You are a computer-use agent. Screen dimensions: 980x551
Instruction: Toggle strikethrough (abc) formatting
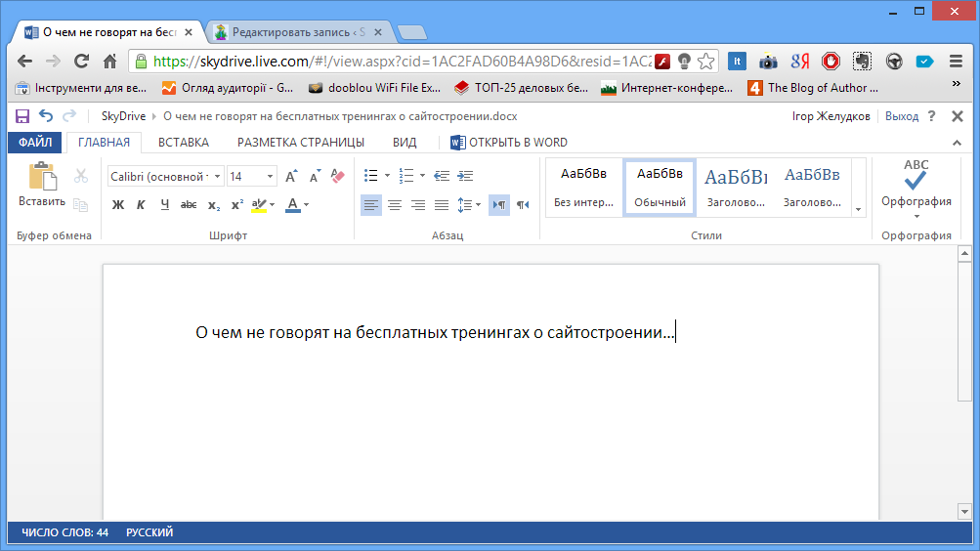click(189, 205)
